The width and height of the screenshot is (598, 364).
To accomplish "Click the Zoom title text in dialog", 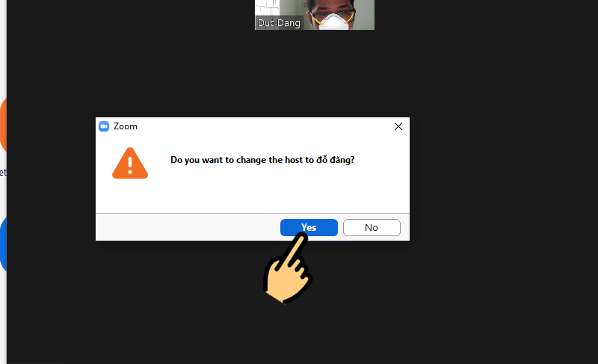I will pos(126,126).
